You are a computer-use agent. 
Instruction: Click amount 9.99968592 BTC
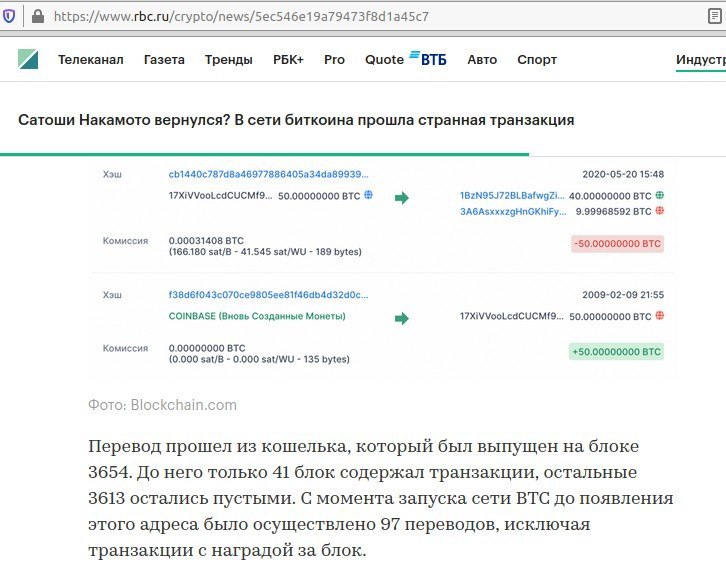pos(613,212)
